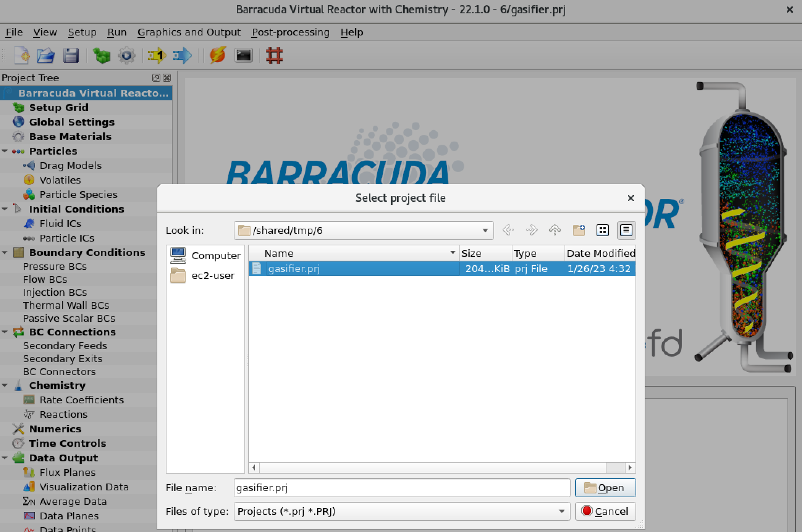This screenshot has height=532, width=802.
Task: Go to parent directory in dialog
Action: (x=555, y=230)
